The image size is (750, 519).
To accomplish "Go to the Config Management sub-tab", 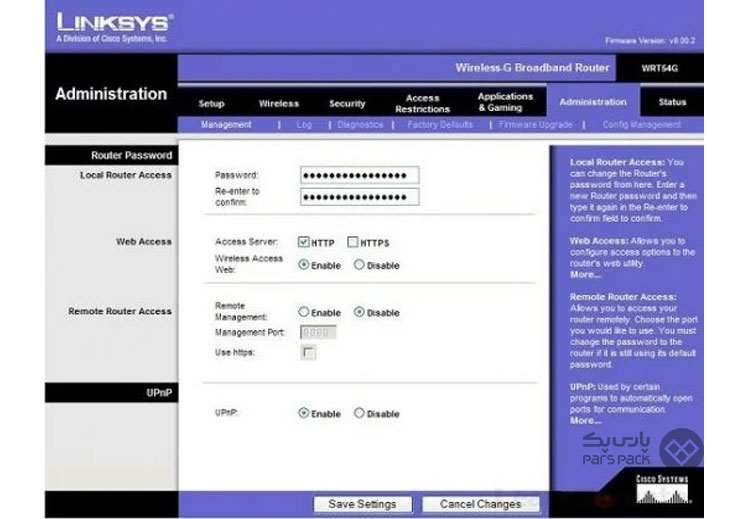I will point(641,125).
